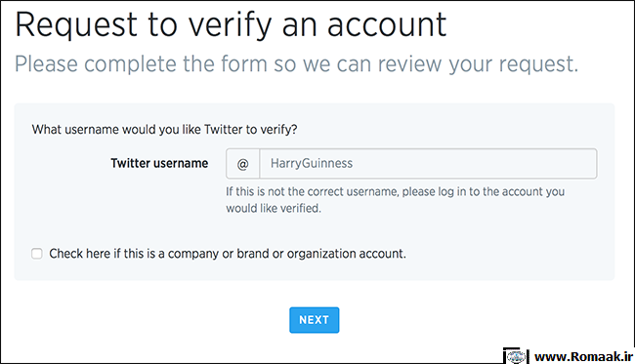Click the 'HarryGuinness' text inside the field
Image resolution: width=635 pixels, height=364 pixels.
(312, 163)
